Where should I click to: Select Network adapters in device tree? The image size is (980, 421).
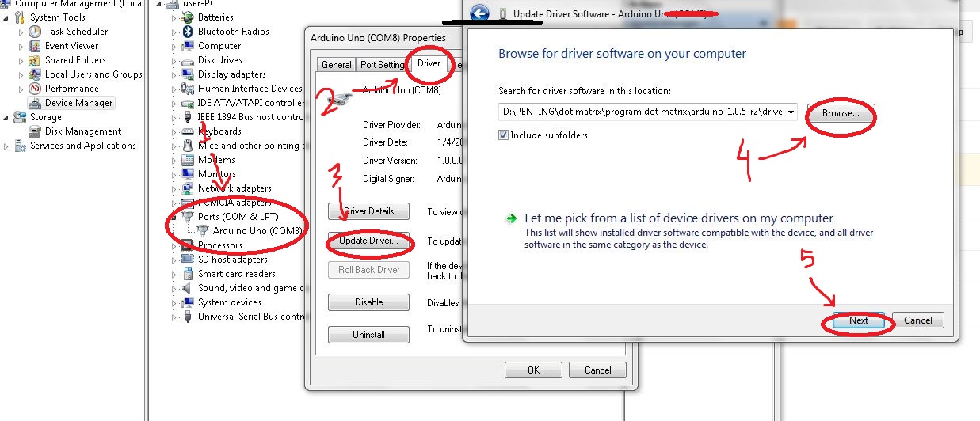[x=235, y=188]
